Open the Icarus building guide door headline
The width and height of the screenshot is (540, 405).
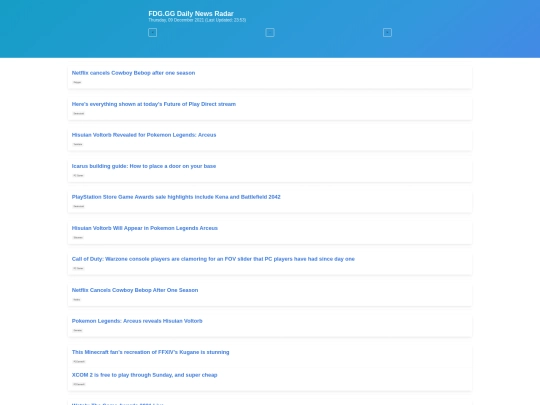[144, 166]
